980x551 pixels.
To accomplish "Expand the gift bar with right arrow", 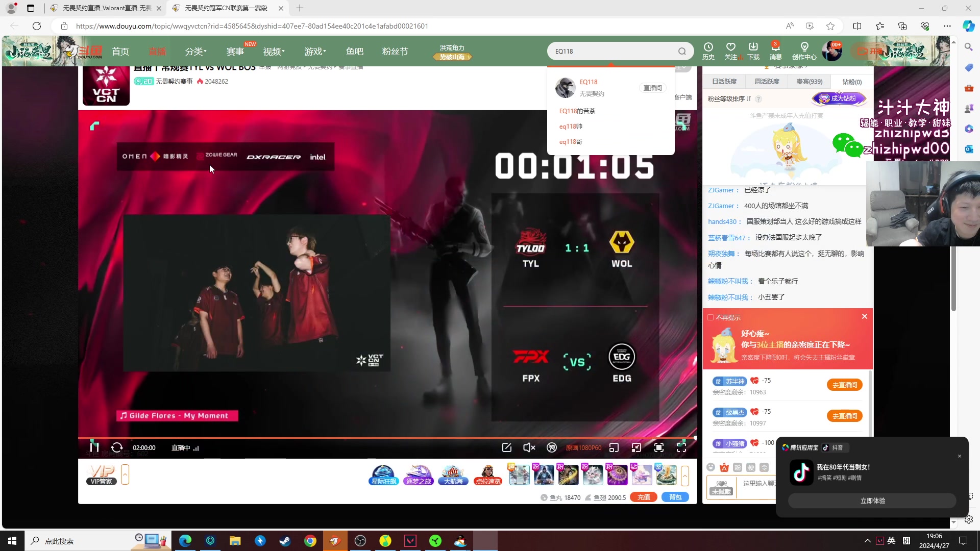I will tap(685, 475).
